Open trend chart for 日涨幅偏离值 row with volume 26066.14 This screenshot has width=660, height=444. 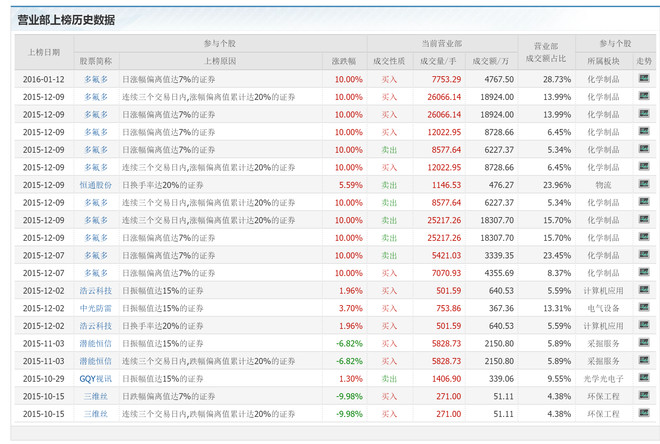click(644, 114)
